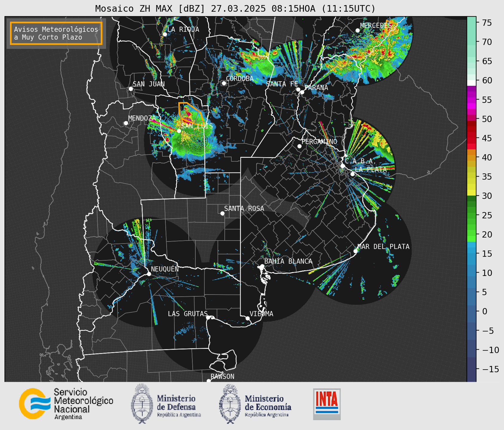
Task: Click the SANTA ROSA city label
Action: pos(244,208)
